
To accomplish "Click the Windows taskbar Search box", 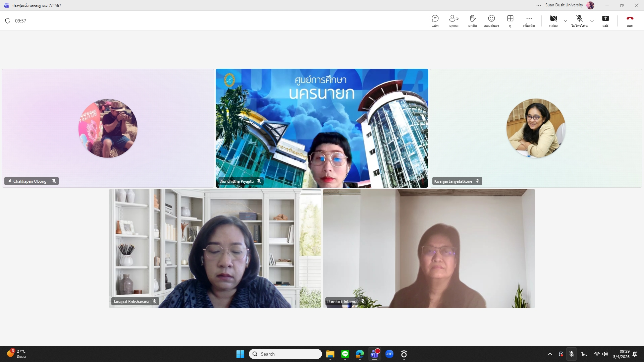I will point(285,354).
